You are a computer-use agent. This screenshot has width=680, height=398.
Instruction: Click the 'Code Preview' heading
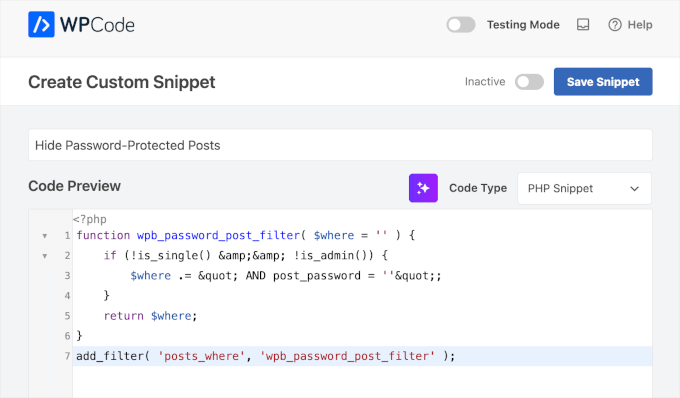[x=75, y=186]
